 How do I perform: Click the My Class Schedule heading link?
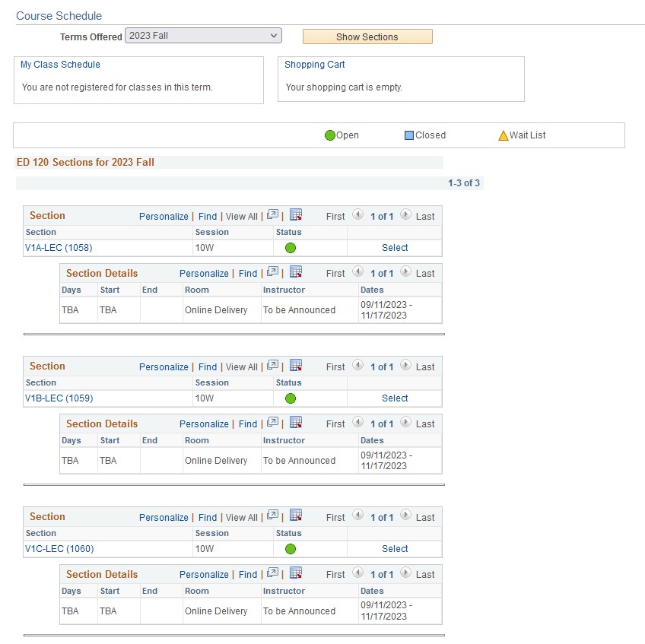[x=59, y=65]
